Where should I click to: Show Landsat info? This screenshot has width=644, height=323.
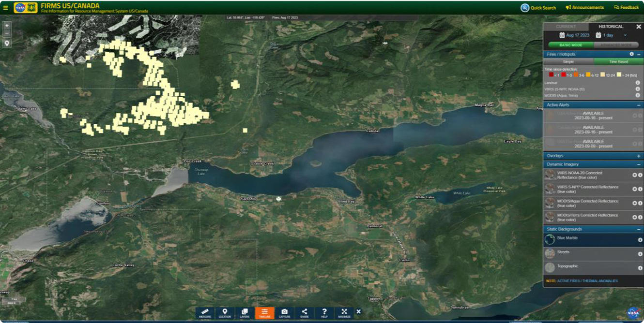(638, 83)
